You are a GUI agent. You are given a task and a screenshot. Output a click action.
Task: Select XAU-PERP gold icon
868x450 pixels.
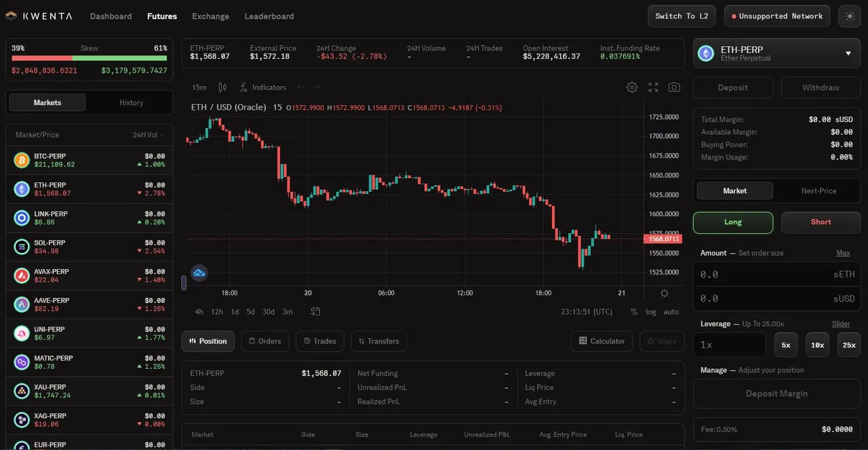click(22, 391)
